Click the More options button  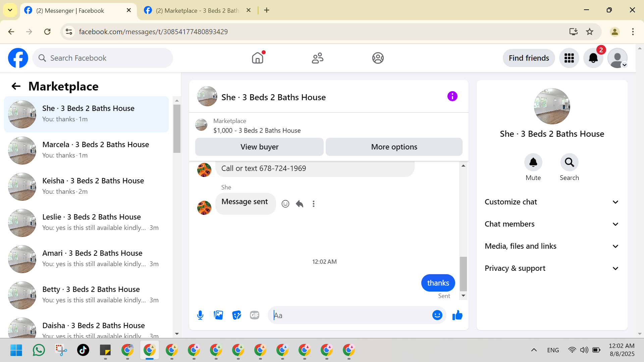click(394, 147)
